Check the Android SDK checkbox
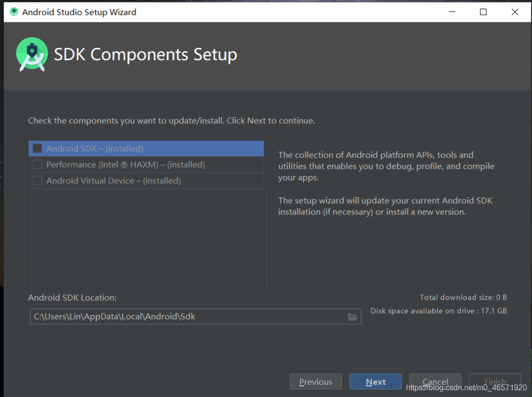This screenshot has height=397, width=532. 37,148
